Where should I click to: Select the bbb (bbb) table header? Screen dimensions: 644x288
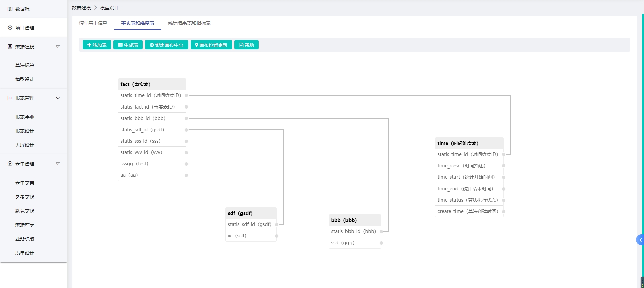coord(355,220)
